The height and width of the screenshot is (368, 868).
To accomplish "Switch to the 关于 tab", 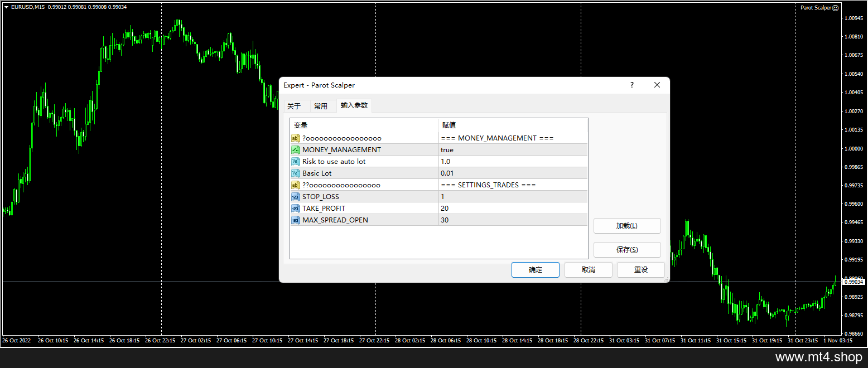I will click(294, 106).
